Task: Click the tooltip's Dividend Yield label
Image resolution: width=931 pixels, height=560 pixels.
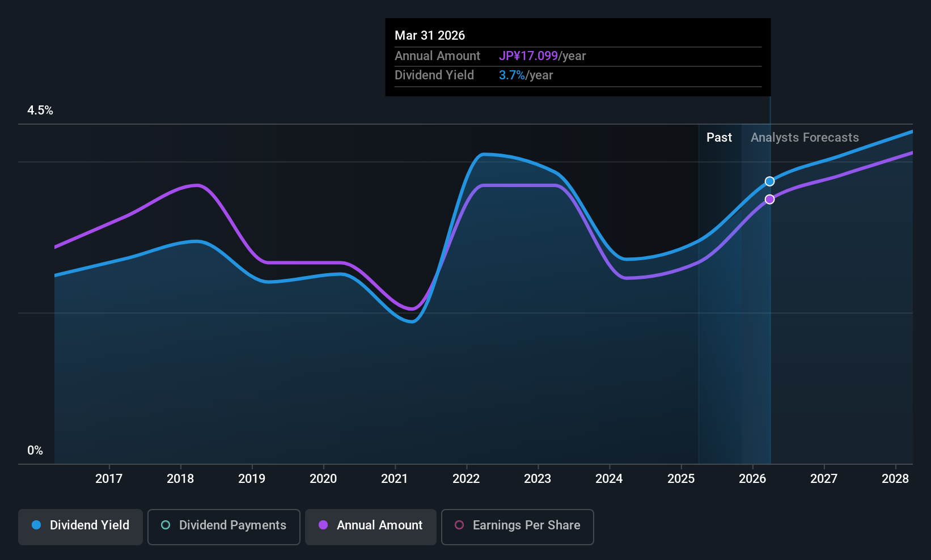Action: 434,75
